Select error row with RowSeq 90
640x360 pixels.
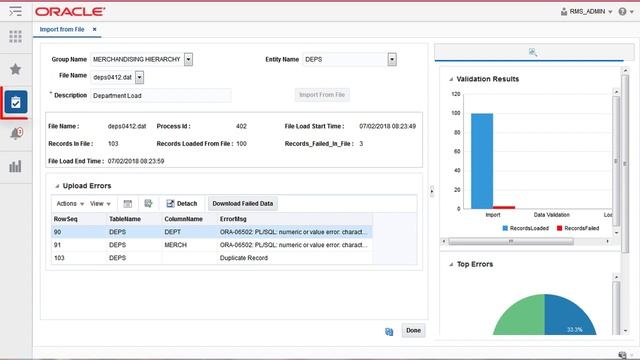212,232
